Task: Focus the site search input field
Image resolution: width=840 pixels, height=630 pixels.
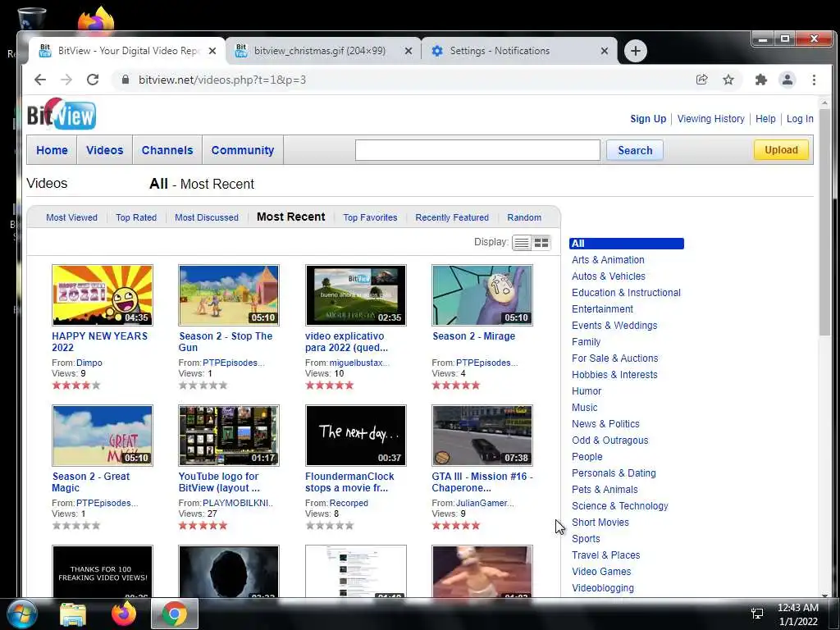Action: coord(477,150)
